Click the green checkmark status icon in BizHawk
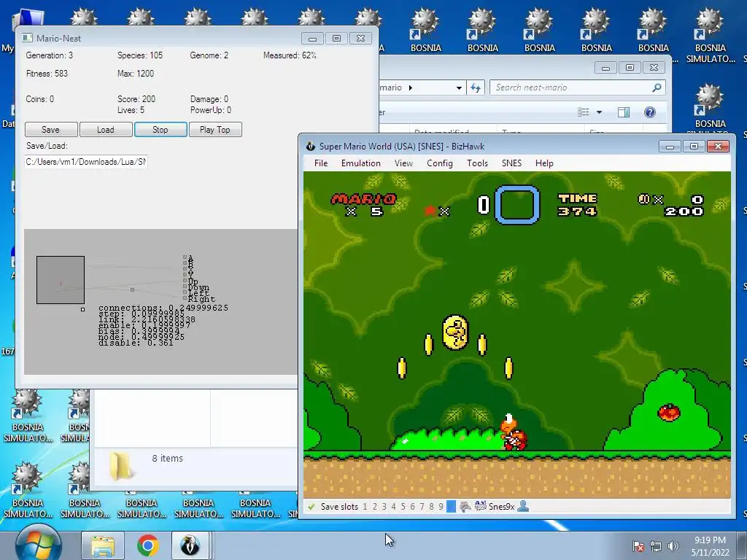Screen dimensions: 747x560 311,507
